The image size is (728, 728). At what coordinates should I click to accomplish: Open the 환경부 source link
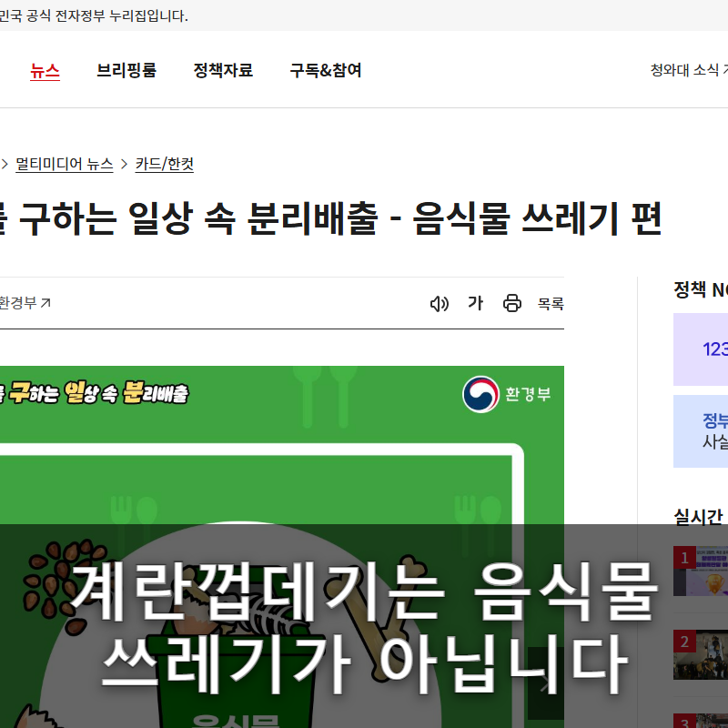click(25, 303)
